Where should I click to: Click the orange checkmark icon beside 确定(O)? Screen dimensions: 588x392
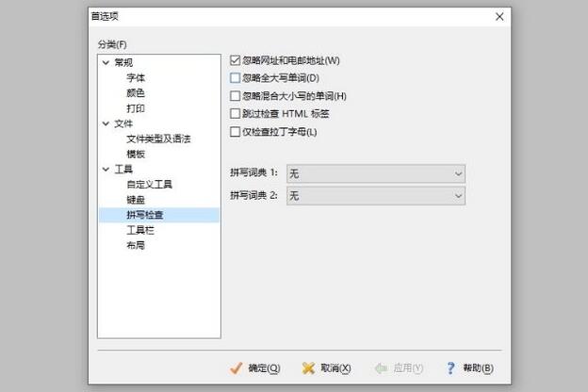[237, 368]
